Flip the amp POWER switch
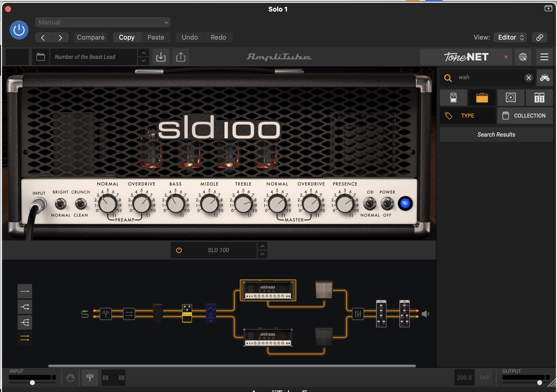This screenshot has height=392, width=557. [387, 203]
